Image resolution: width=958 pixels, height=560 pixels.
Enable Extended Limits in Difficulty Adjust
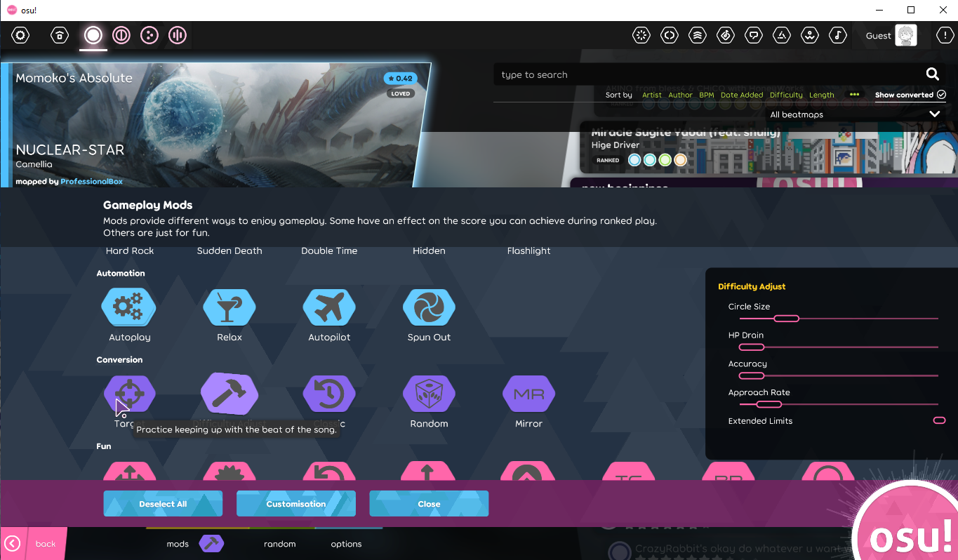[939, 420]
